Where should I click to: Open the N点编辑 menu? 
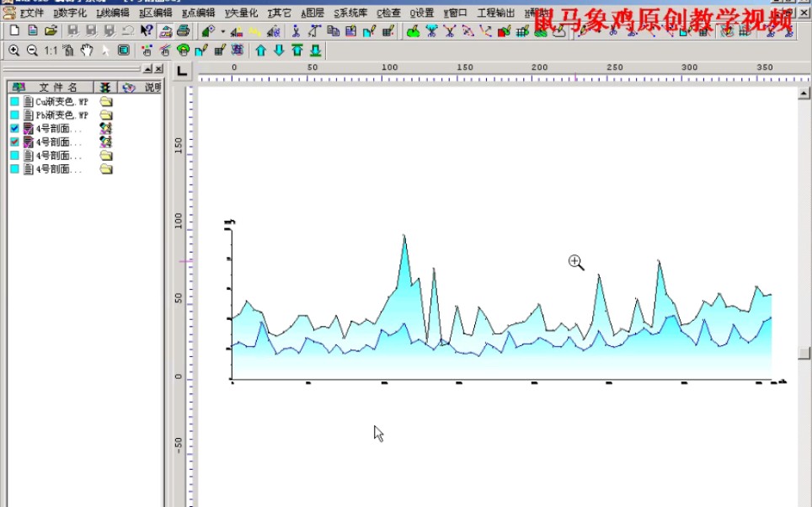click(198, 13)
